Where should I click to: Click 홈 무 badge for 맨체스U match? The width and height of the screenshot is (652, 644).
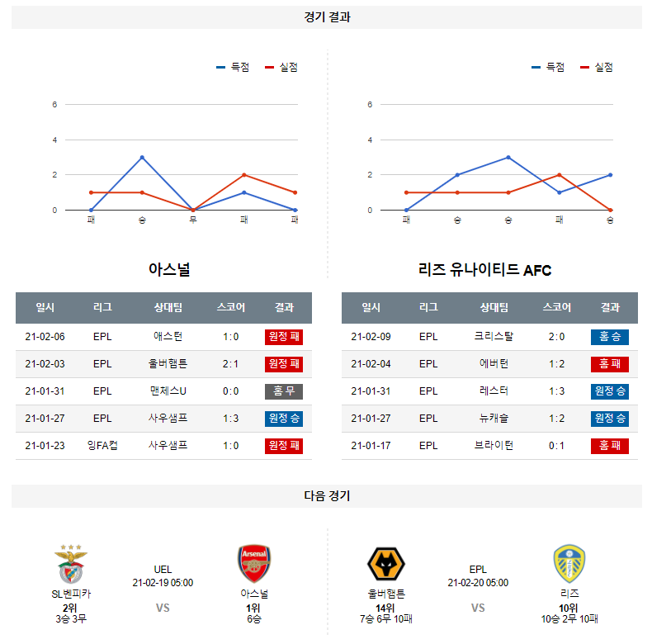point(284,391)
